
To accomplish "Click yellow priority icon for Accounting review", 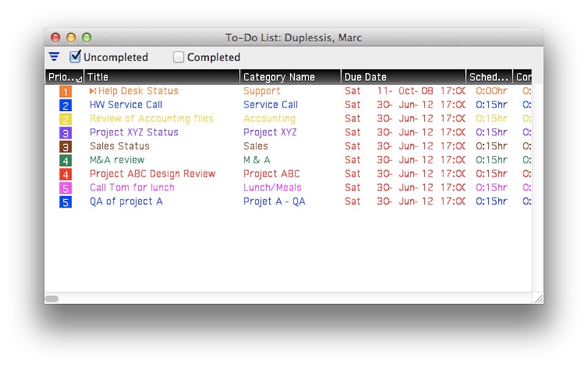I will pyautogui.click(x=65, y=119).
